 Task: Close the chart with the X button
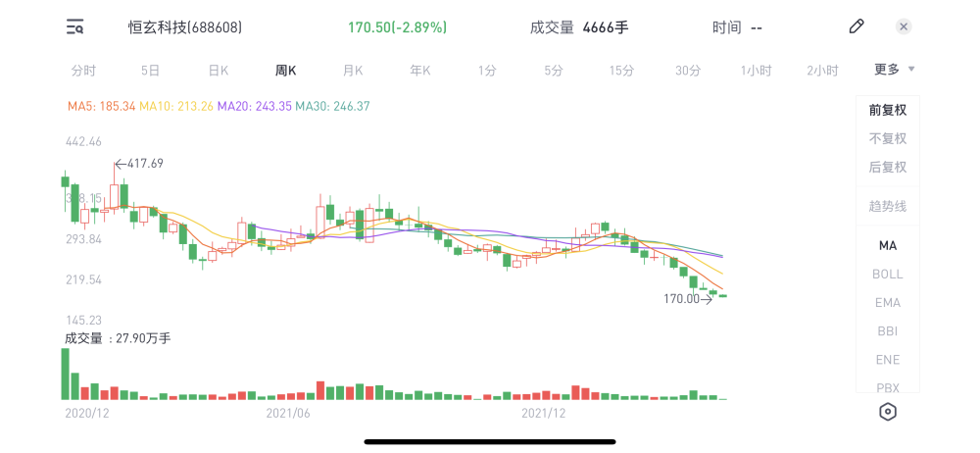pos(904,26)
